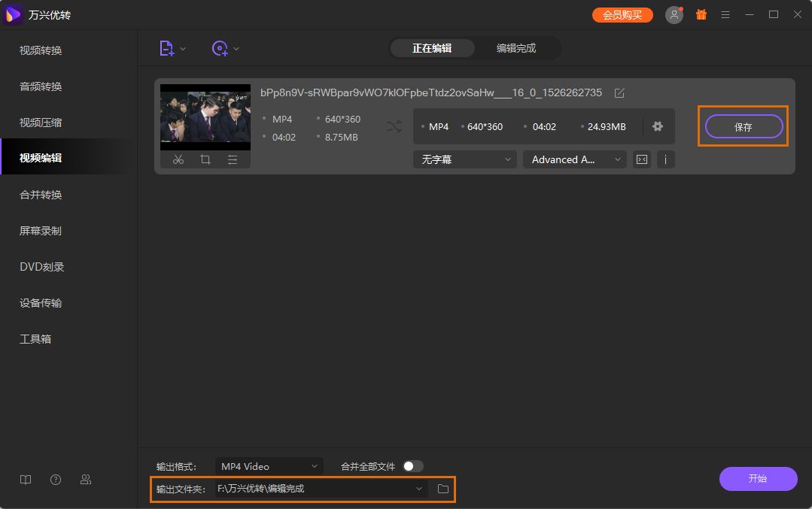Click the video thumbnail preview

(205, 117)
